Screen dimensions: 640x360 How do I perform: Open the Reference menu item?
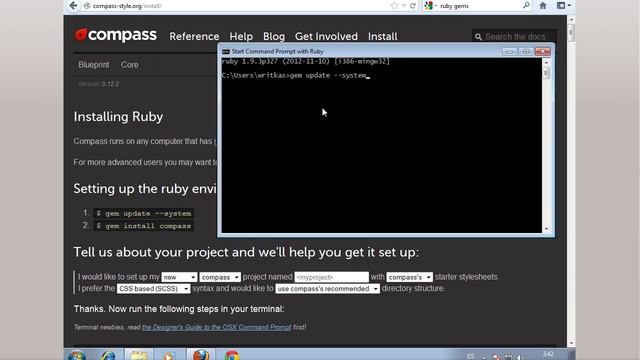pos(194,36)
